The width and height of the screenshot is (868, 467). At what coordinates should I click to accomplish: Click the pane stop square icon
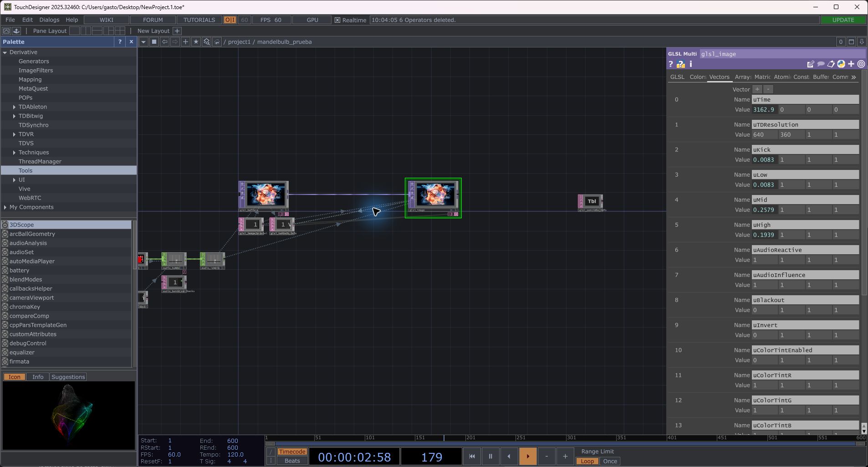[154, 41]
